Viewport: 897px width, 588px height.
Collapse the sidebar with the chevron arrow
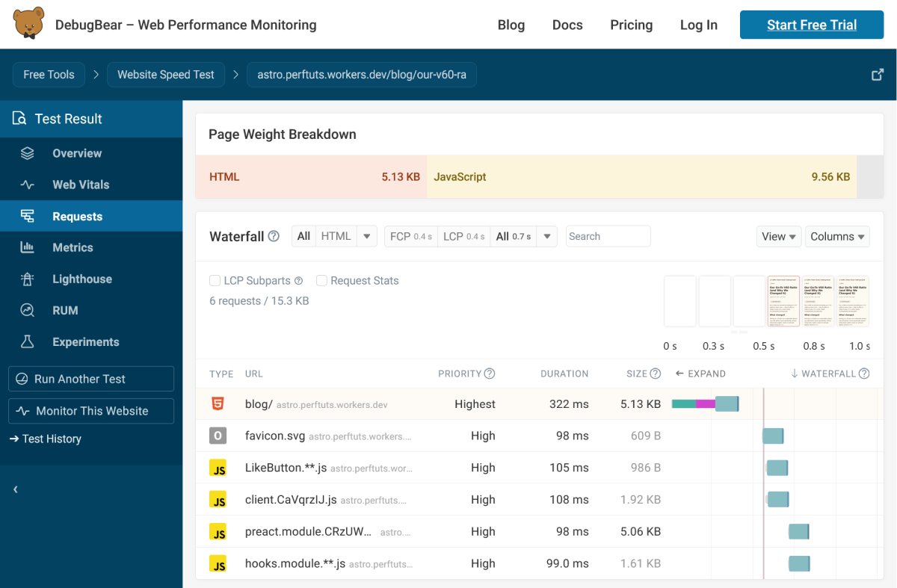pos(16,489)
